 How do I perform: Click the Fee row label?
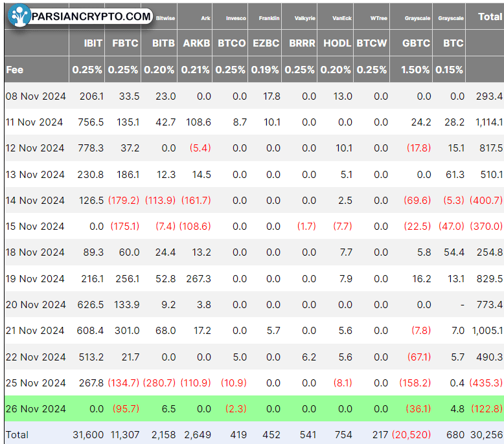pyautogui.click(x=15, y=70)
